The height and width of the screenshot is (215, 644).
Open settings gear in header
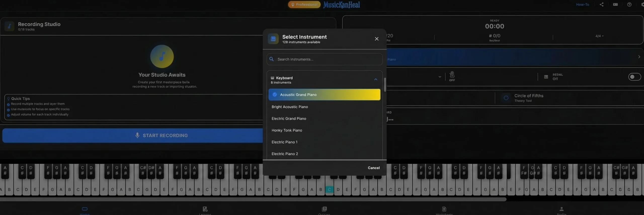(642, 5)
